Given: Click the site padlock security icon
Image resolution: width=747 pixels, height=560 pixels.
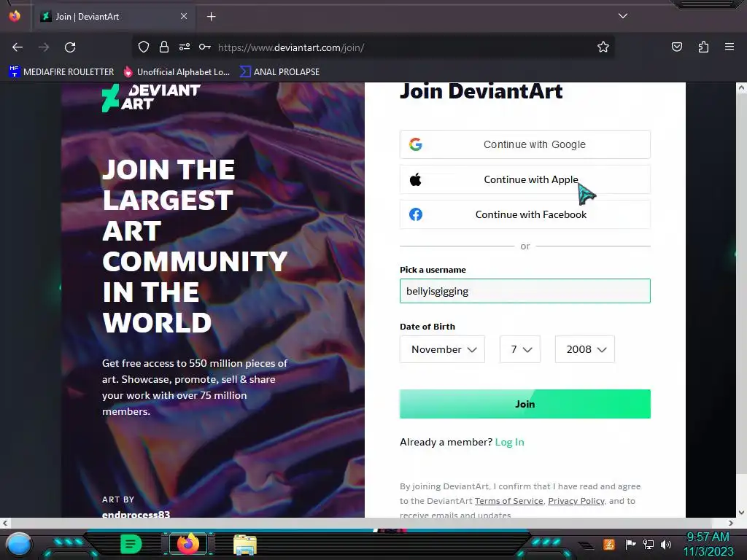Looking at the screenshot, I should (x=164, y=47).
